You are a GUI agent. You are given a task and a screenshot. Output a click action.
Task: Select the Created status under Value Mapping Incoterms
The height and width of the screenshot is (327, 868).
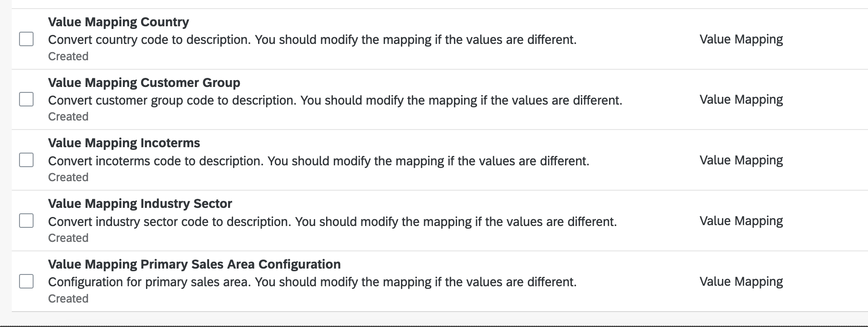click(x=68, y=177)
